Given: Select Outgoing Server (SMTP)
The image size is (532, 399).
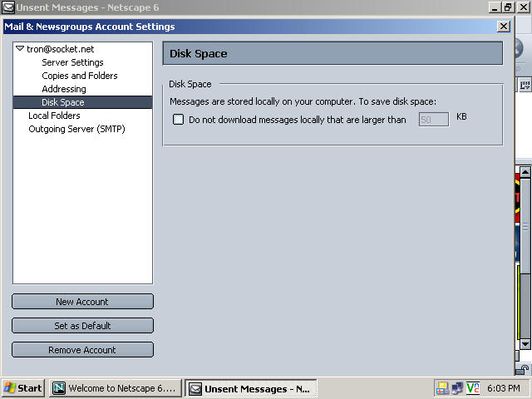Looking at the screenshot, I should (x=76, y=129).
